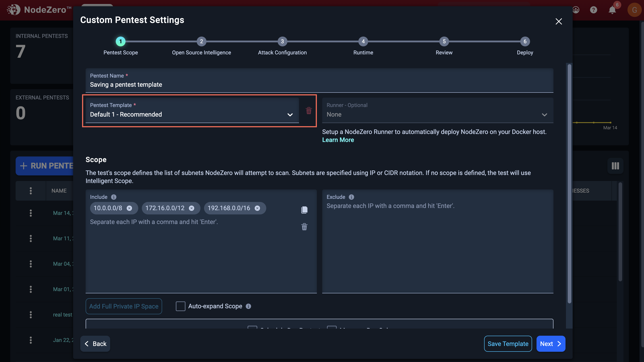Click the background table's vertical scrollbar
Viewport: 644px width, 362px height.
620,232
